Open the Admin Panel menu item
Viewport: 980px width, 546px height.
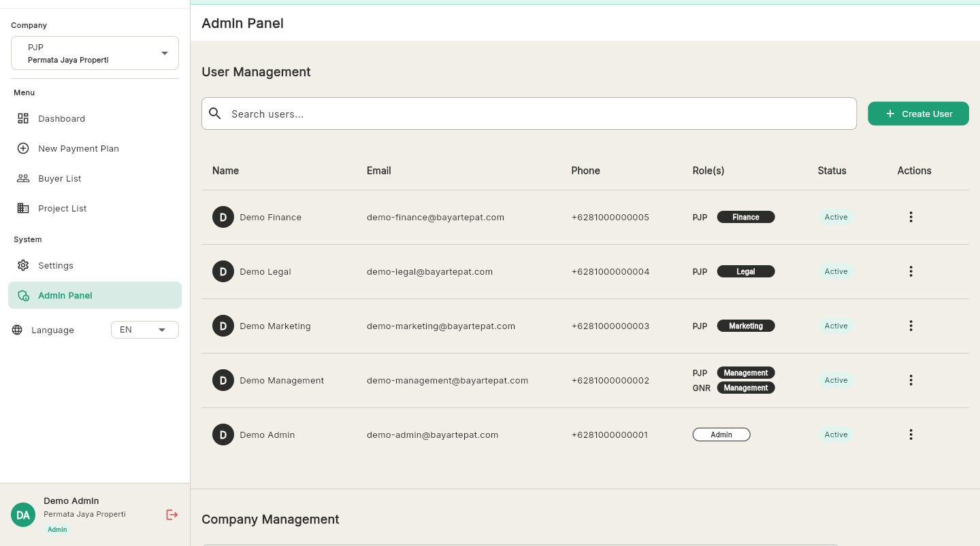[x=65, y=295]
